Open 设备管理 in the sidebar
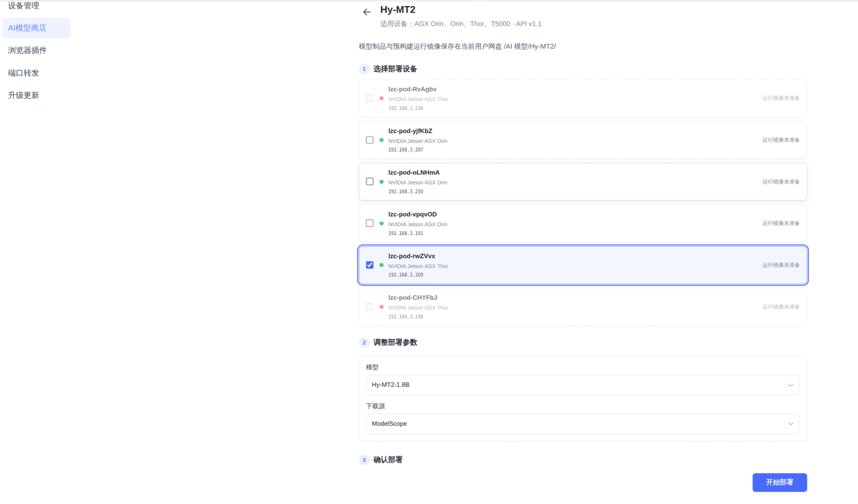The image size is (858, 504). coord(24,5)
